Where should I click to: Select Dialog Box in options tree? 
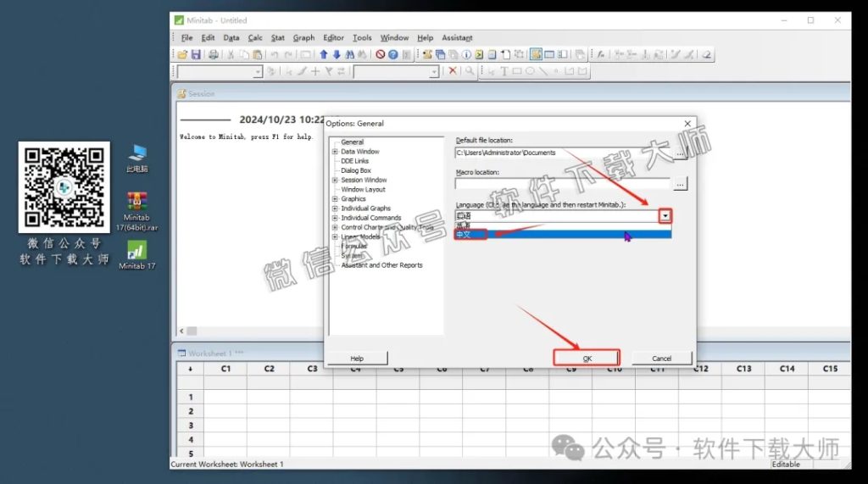coord(356,170)
